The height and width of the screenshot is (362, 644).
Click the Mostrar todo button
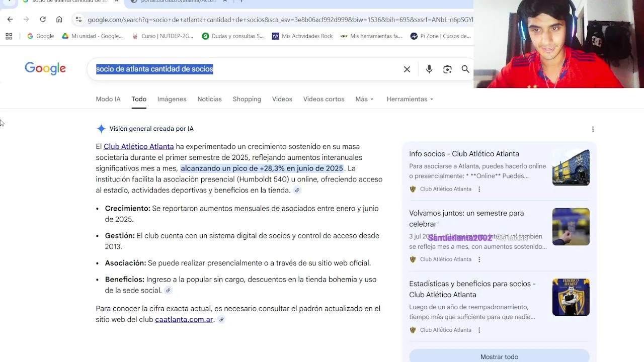click(499, 356)
